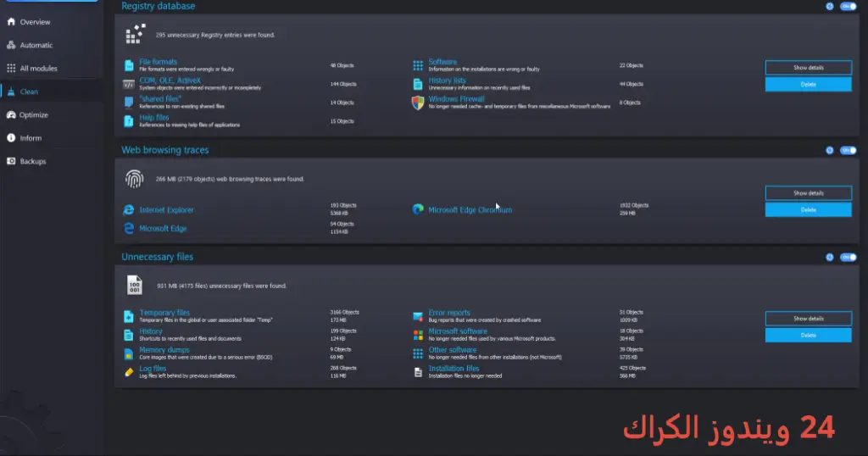This screenshot has width=868, height=456.
Task: Click the Error reports icon
Action: (418, 316)
